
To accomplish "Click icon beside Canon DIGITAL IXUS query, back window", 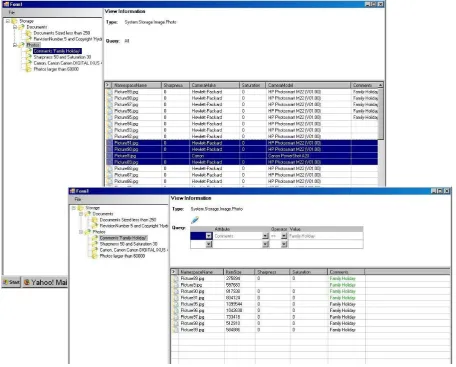I will tap(29, 63).
